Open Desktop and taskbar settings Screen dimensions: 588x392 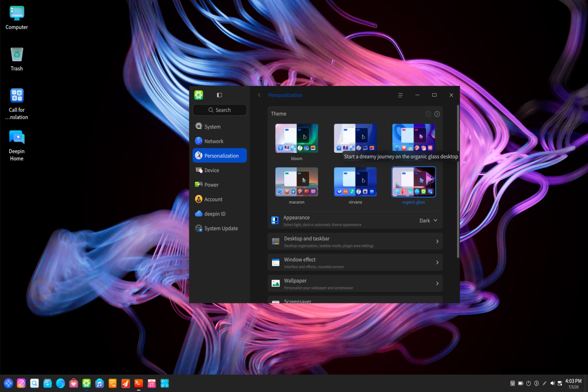pyautogui.click(x=355, y=241)
